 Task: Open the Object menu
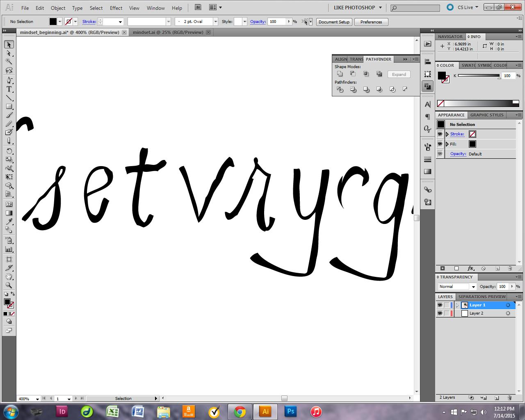point(58,8)
